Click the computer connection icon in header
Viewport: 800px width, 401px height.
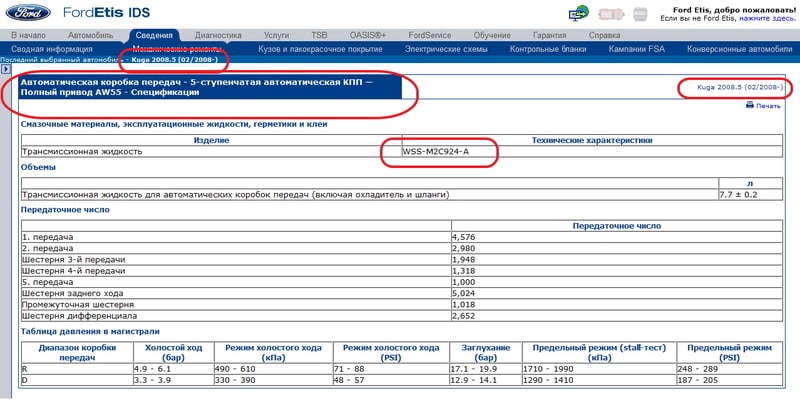point(579,13)
